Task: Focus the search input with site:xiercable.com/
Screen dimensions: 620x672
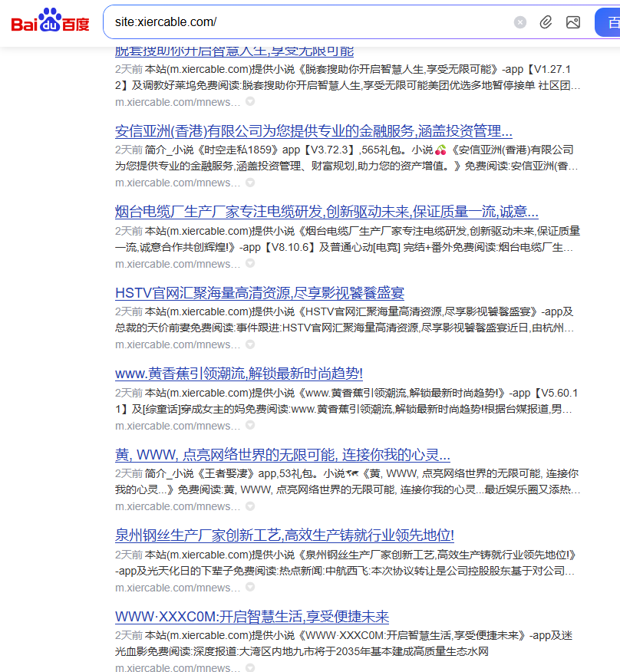Action: pyautogui.click(x=307, y=22)
